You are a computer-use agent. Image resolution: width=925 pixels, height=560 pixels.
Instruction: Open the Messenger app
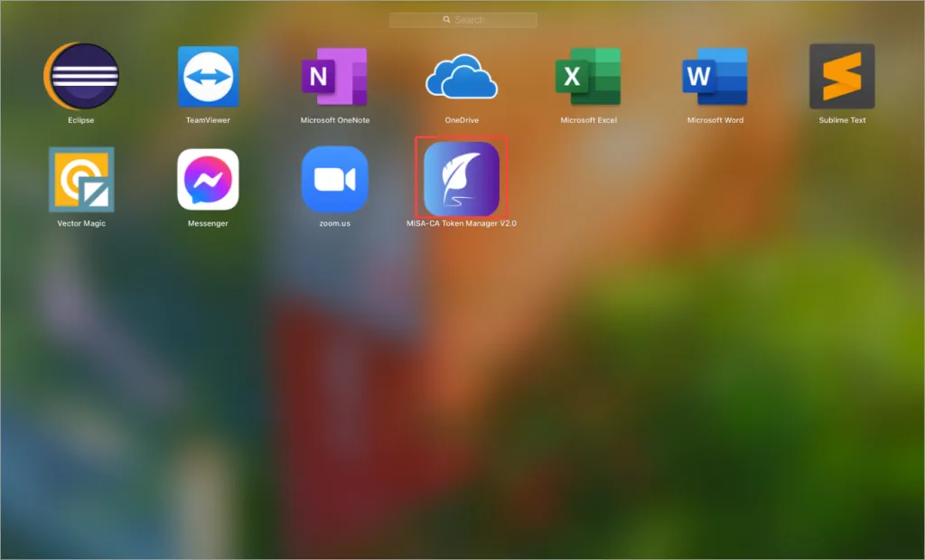point(208,179)
